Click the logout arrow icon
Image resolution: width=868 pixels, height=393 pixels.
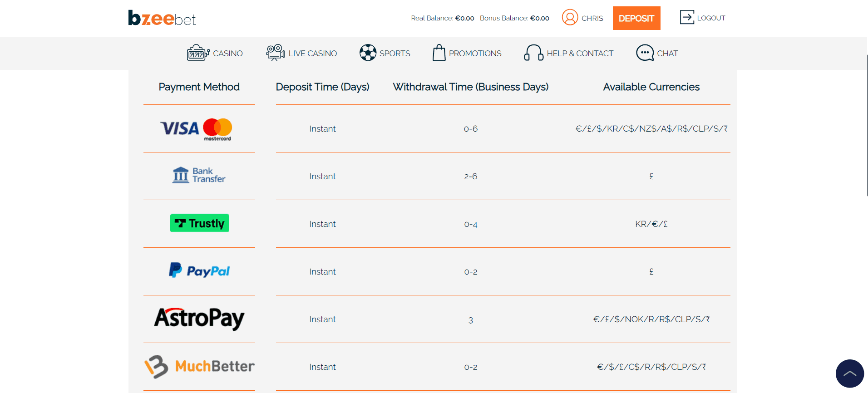(686, 18)
